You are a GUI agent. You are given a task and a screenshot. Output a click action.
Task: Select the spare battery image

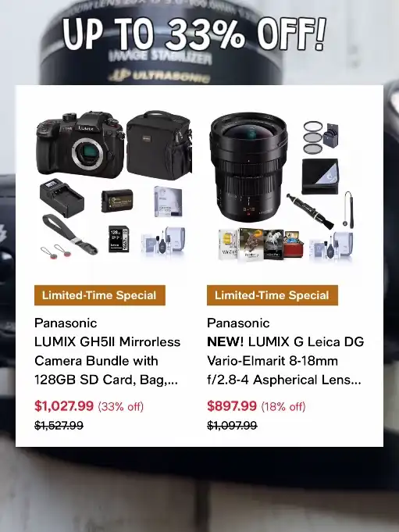[x=117, y=201]
